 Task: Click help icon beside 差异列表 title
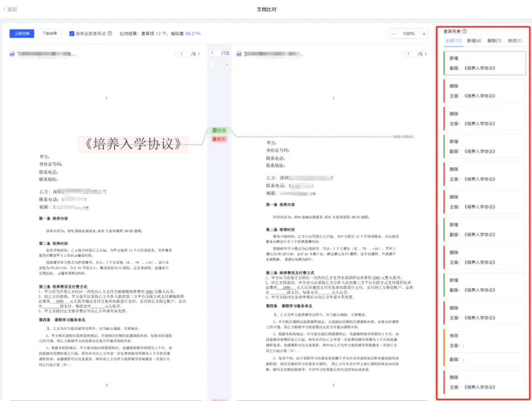pos(464,32)
